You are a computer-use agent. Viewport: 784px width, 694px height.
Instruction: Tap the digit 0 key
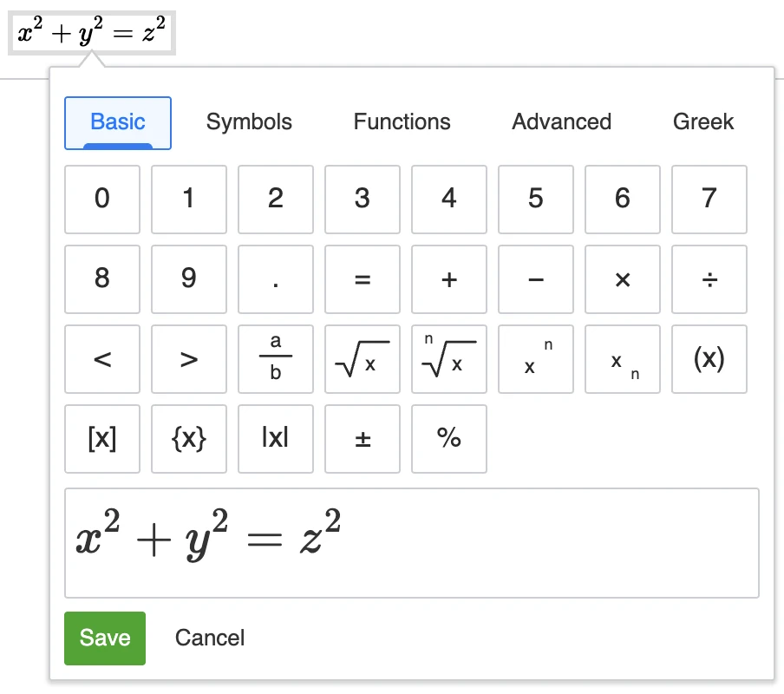102,200
